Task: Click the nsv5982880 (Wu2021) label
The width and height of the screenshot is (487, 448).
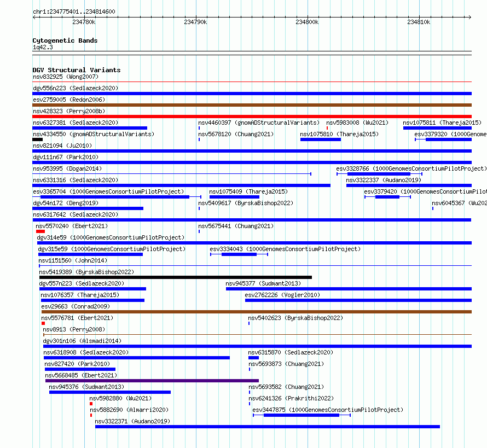Action: (120, 398)
